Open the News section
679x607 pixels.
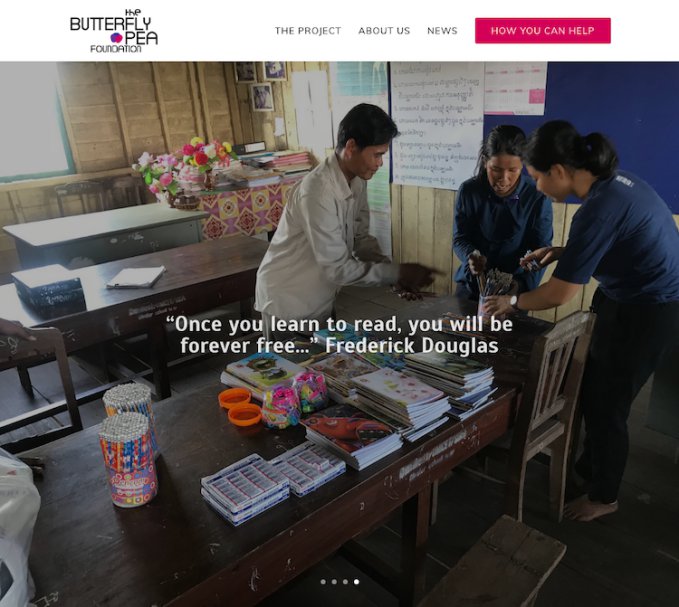click(442, 31)
